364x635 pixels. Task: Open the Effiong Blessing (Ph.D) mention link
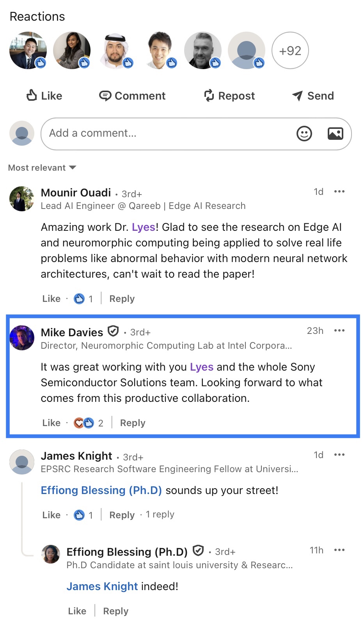pyautogui.click(x=101, y=491)
